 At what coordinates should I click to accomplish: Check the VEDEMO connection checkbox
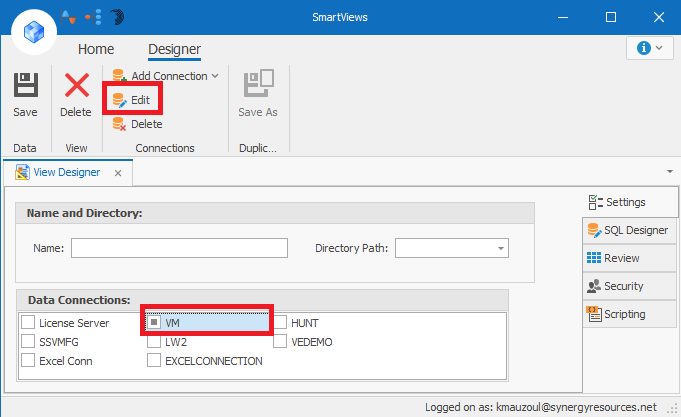(x=280, y=341)
